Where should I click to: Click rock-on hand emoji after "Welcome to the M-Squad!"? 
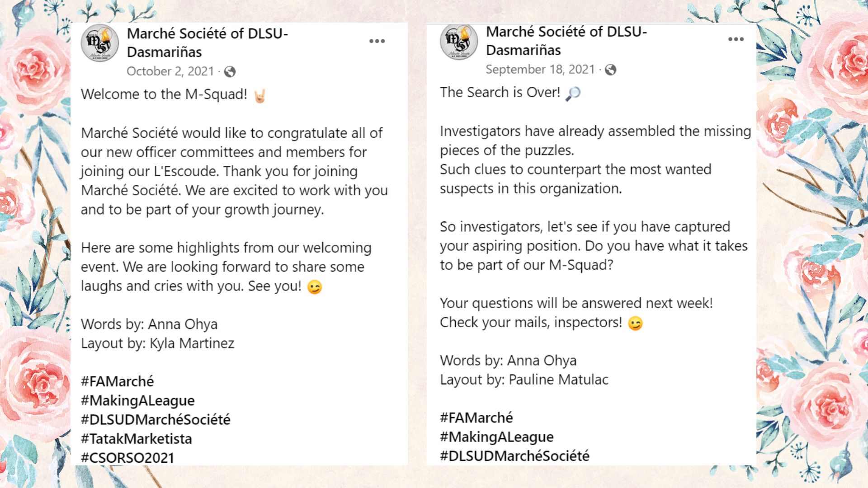[x=259, y=95]
